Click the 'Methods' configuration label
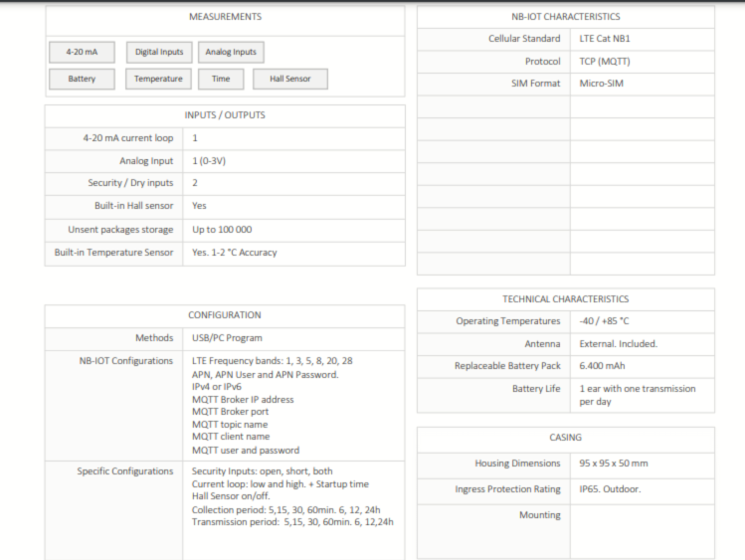745x560 pixels. point(154,338)
